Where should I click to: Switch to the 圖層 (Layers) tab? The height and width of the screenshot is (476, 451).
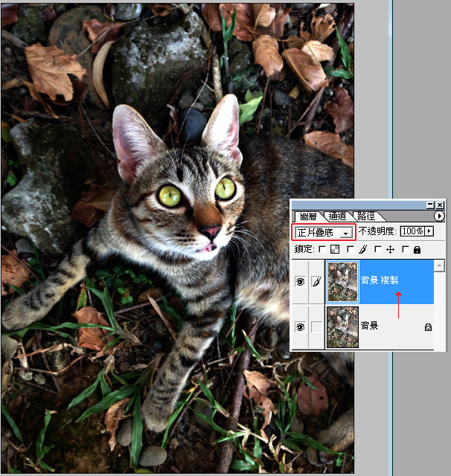click(x=308, y=216)
